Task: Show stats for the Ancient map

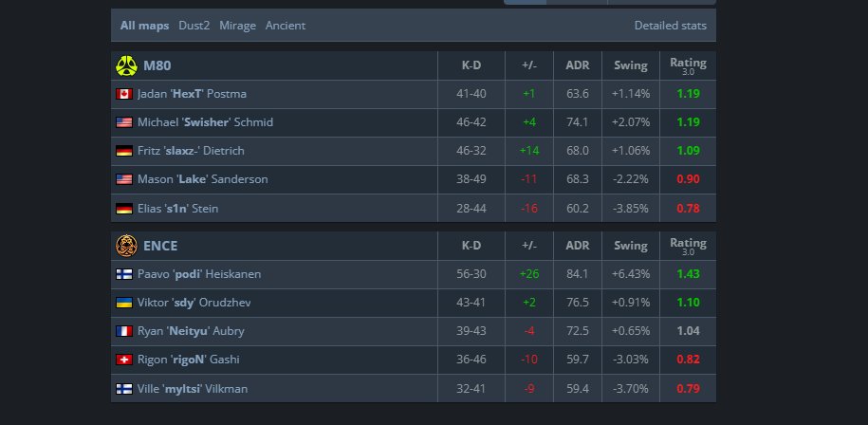Action: [286, 26]
